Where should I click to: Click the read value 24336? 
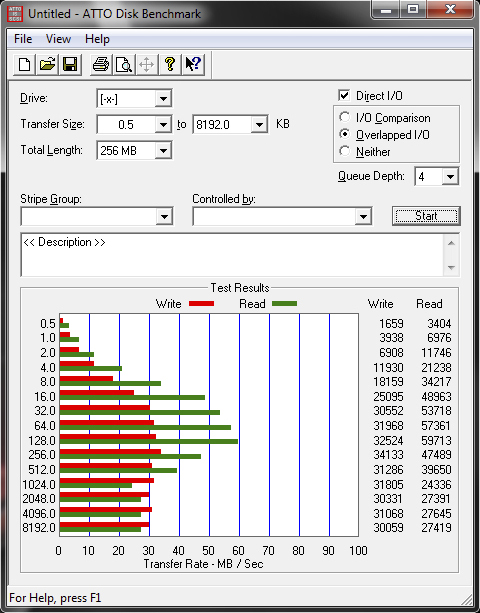436,485
